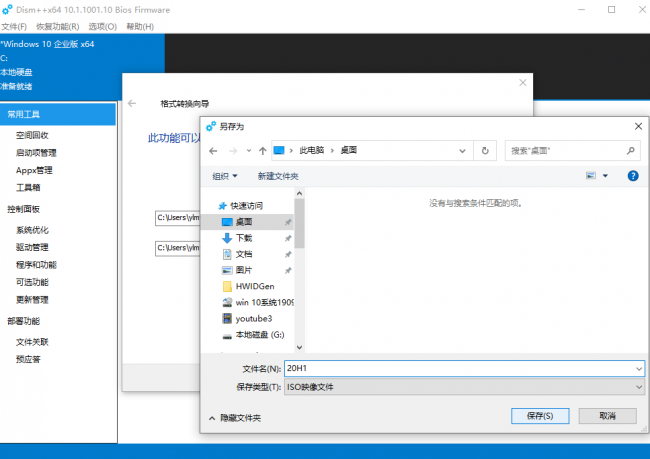This screenshot has height=459, width=650.
Task: Expand the address bar path dropdown
Action: point(462,151)
